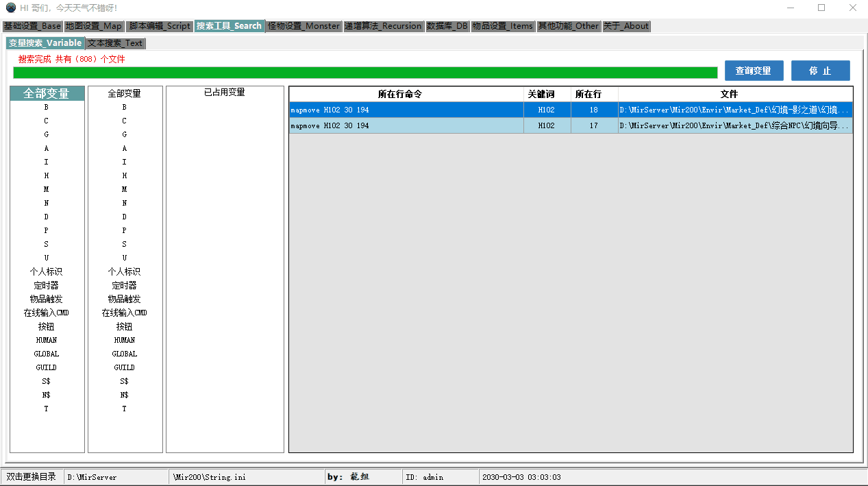
Task: Select the 怪物设置_Monster tab
Action: coord(304,25)
